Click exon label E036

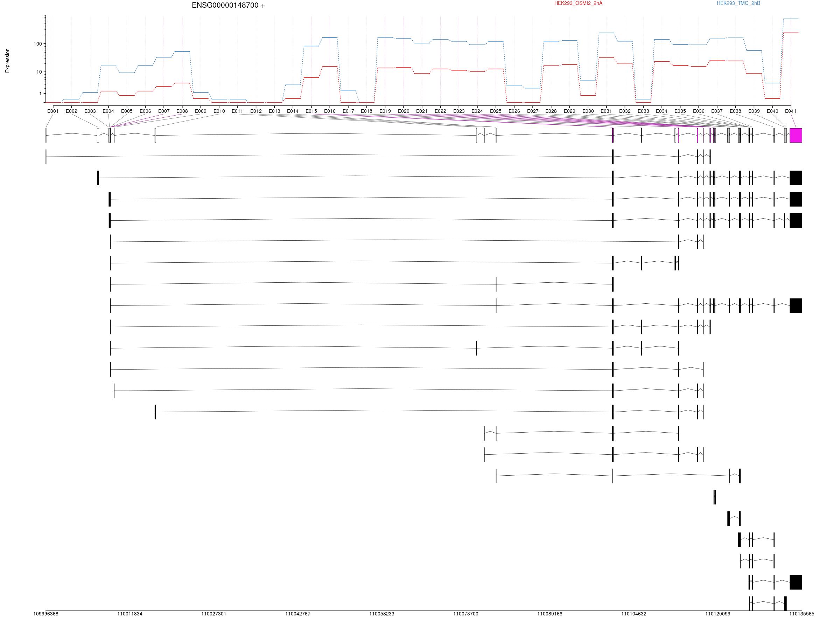point(699,111)
